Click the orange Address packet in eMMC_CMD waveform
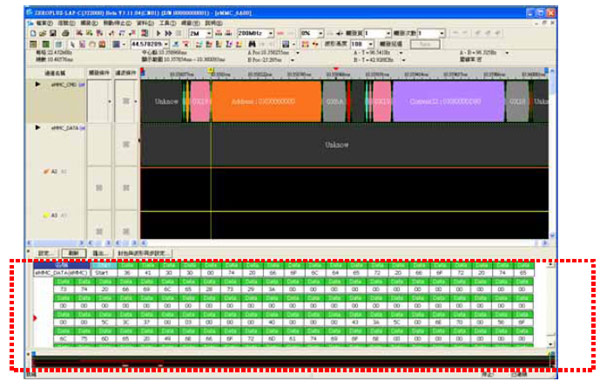The image size is (600, 388). [266, 101]
